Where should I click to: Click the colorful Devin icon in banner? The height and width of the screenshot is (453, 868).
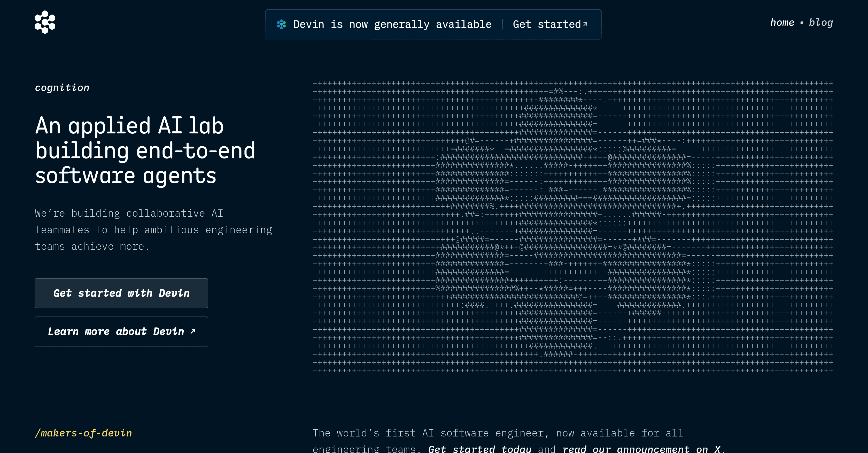pos(281,24)
